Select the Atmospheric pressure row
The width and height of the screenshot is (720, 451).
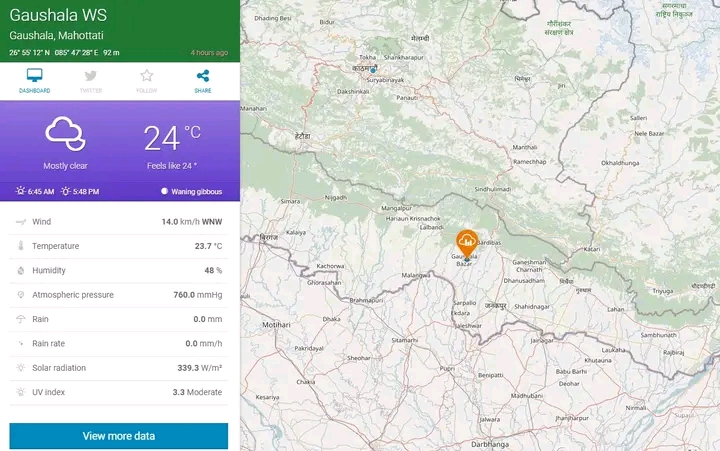pyautogui.click(x=119, y=295)
